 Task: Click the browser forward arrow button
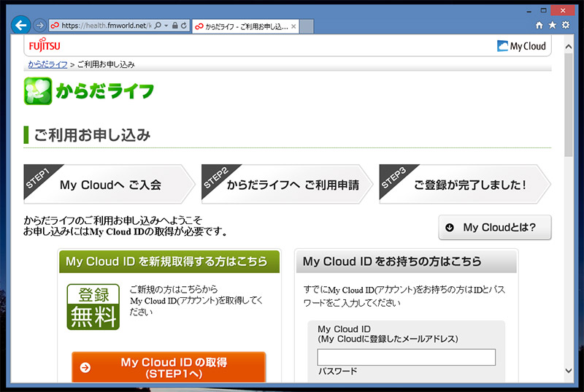click(40, 26)
